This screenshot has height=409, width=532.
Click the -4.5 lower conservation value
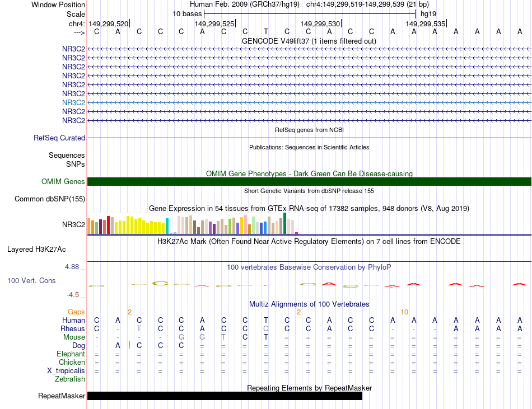[73, 295]
